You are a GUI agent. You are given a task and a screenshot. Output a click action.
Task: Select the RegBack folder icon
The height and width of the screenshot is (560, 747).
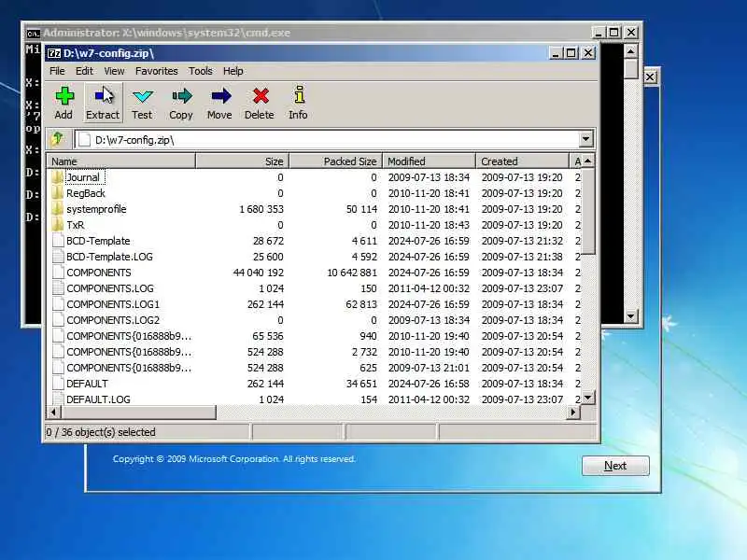[58, 193]
